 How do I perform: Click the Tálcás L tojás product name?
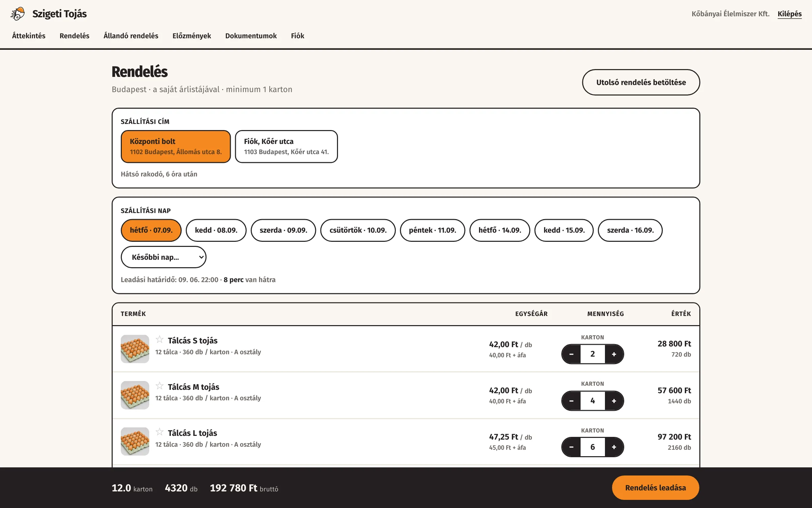pos(193,433)
